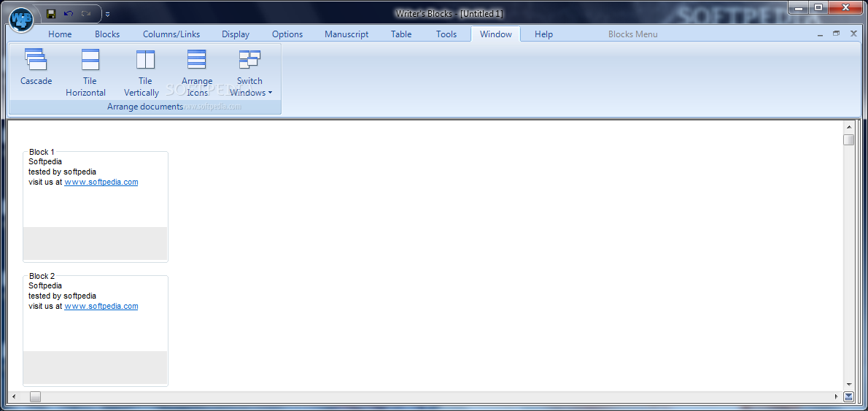The height and width of the screenshot is (411, 868).
Task: Click the gray footer area of Block 2
Action: pos(96,367)
